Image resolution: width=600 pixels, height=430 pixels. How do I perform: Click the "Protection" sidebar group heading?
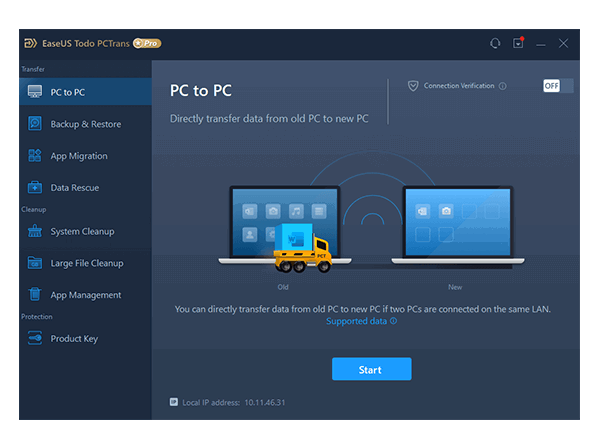pyautogui.click(x=37, y=316)
